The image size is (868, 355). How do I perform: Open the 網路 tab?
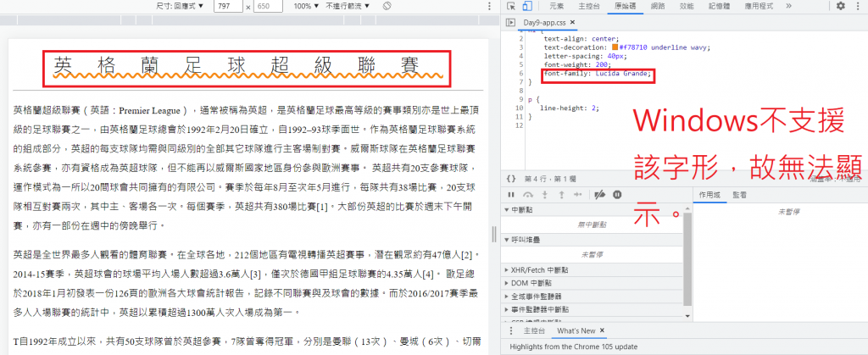coord(658,6)
